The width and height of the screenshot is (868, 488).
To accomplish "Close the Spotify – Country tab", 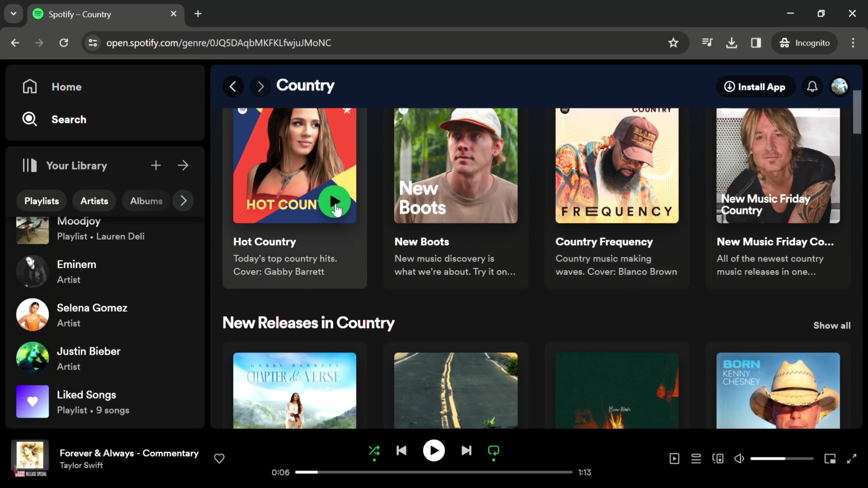I will (174, 14).
